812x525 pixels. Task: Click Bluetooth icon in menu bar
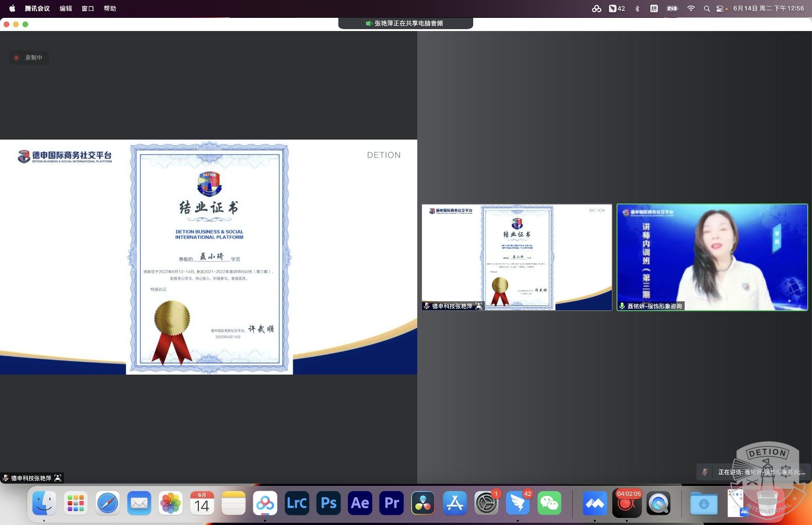(637, 8)
